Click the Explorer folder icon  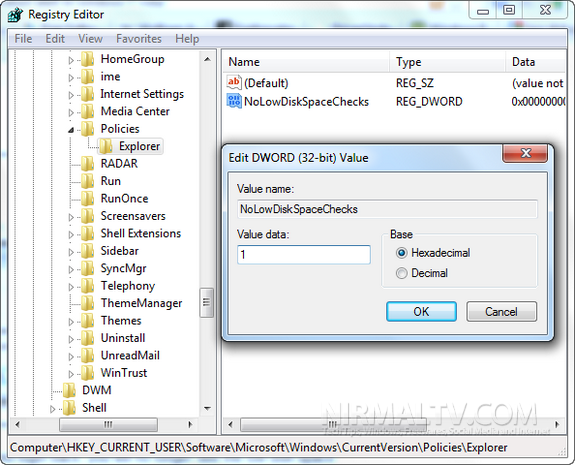click(x=106, y=146)
